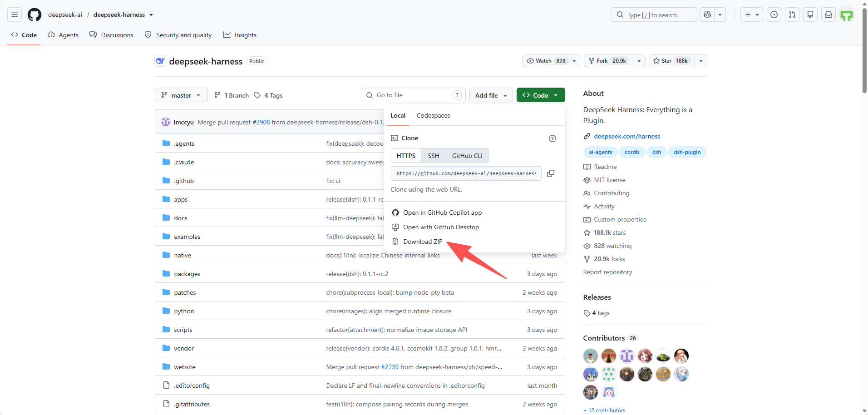Focus the Type / to search box
Screen dimensions: 868x415
(x=654, y=15)
